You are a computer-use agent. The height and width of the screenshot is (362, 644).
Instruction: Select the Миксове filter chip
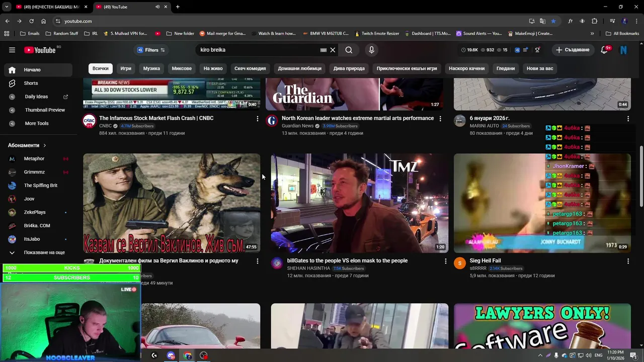point(182,68)
